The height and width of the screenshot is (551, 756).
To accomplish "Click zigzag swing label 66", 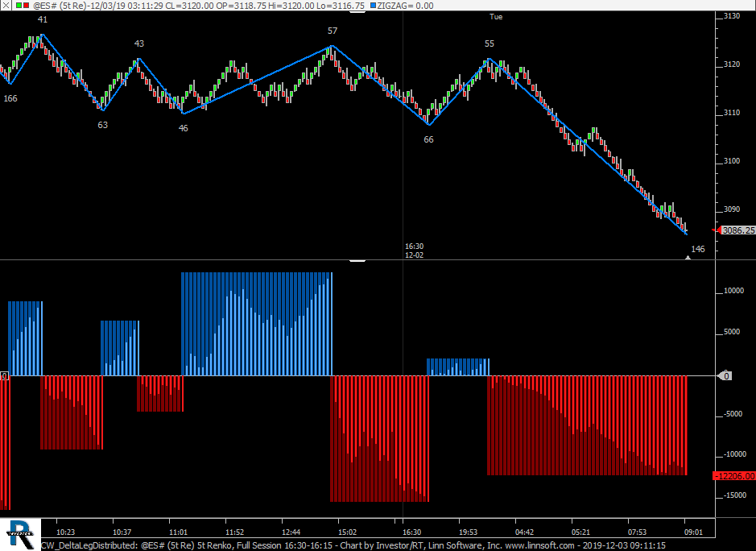I will 428,139.
